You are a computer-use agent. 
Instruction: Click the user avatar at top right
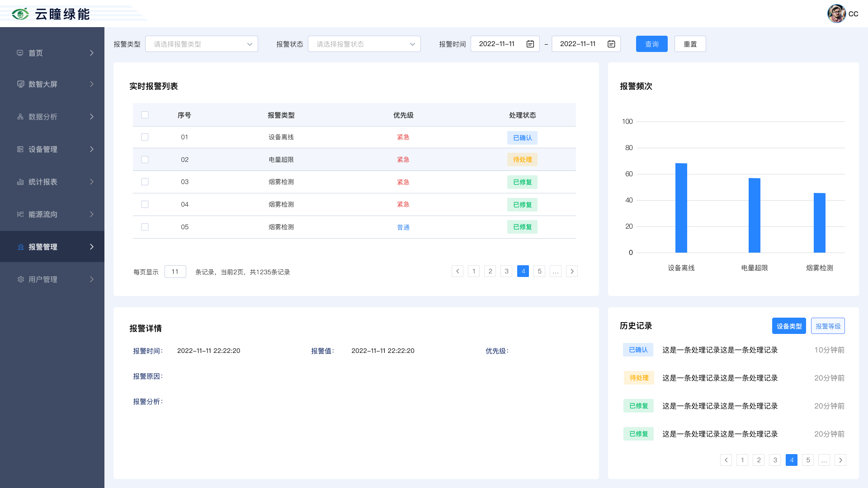coord(836,14)
